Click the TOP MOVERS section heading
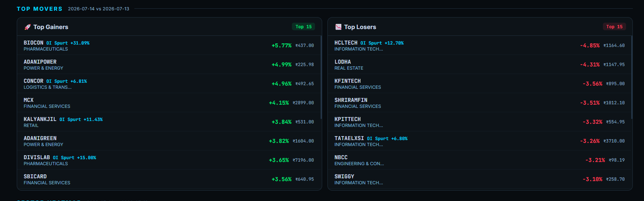The image size is (644, 201). pos(39,9)
